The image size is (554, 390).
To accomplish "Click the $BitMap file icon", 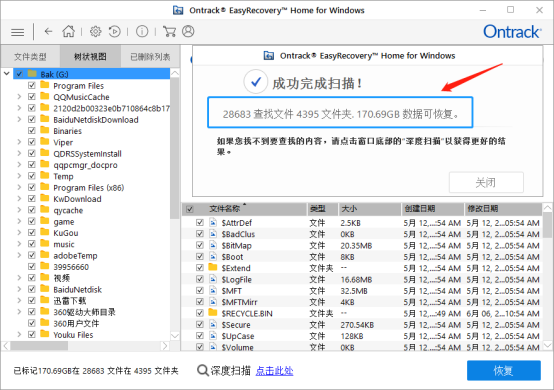I will point(213,246).
